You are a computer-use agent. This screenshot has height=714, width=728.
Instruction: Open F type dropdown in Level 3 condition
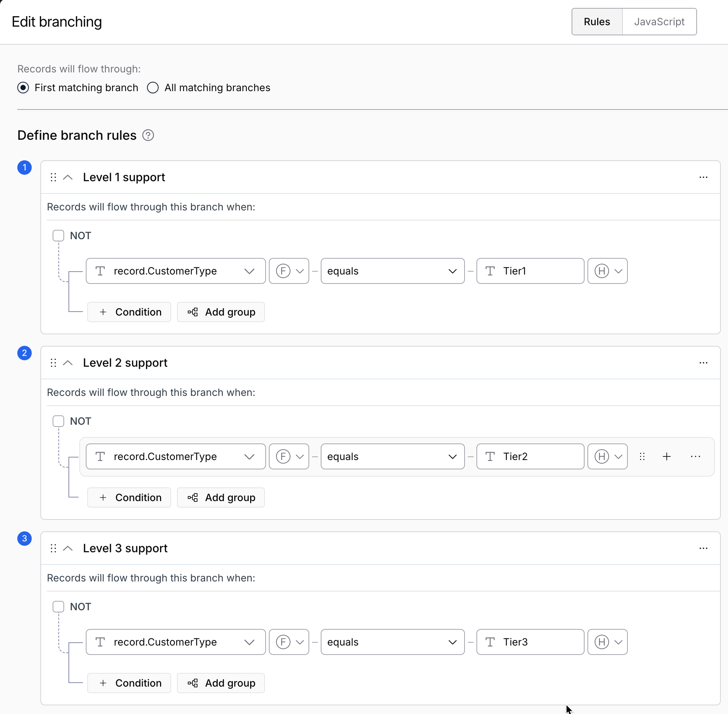tap(289, 642)
